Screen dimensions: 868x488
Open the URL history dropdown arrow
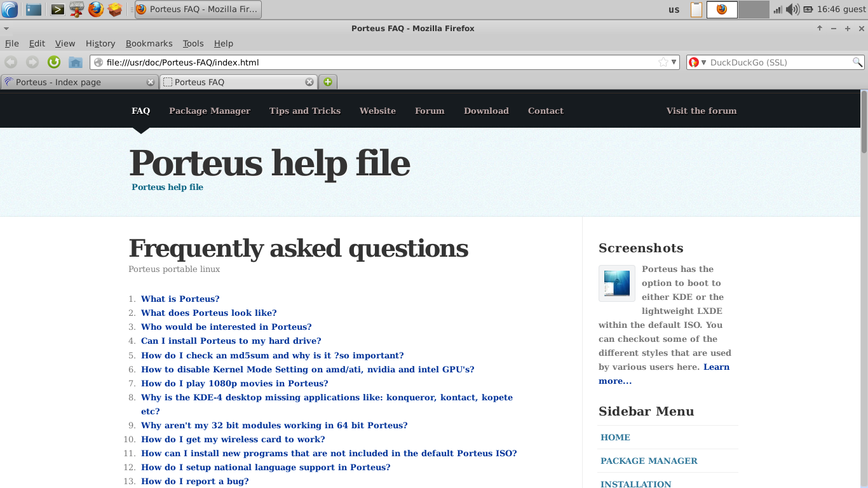click(x=674, y=62)
